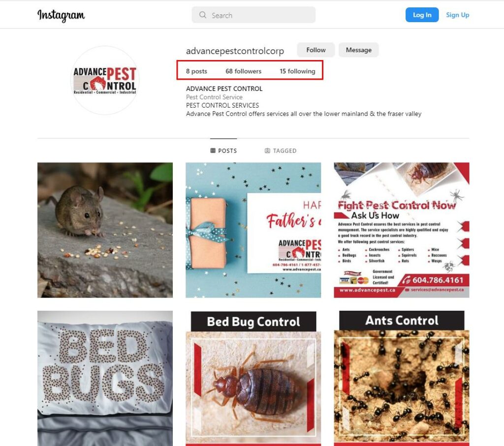Open the Bed Bug Control post

(253, 378)
